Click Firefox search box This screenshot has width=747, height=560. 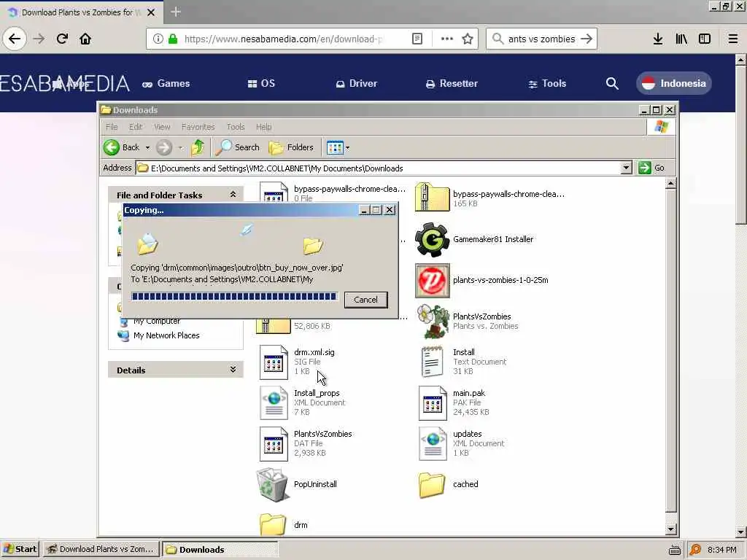point(542,39)
